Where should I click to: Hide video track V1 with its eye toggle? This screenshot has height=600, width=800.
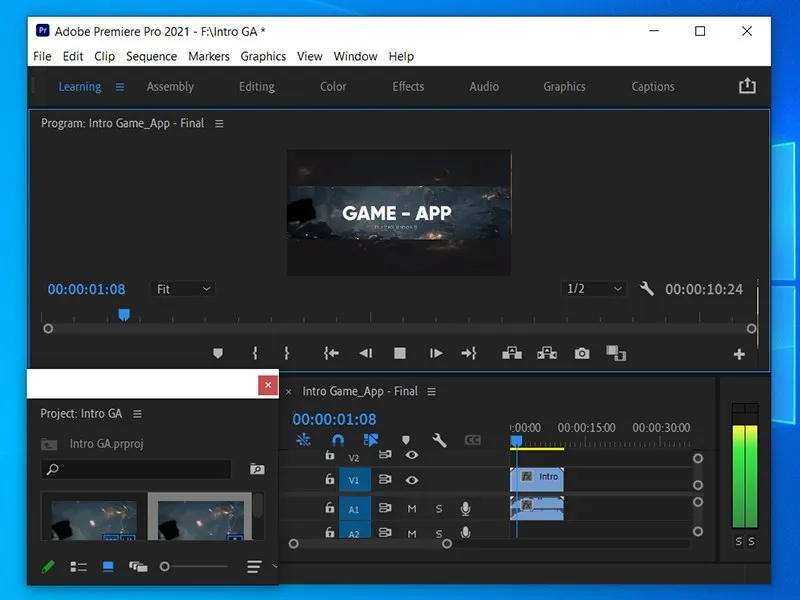coord(411,479)
